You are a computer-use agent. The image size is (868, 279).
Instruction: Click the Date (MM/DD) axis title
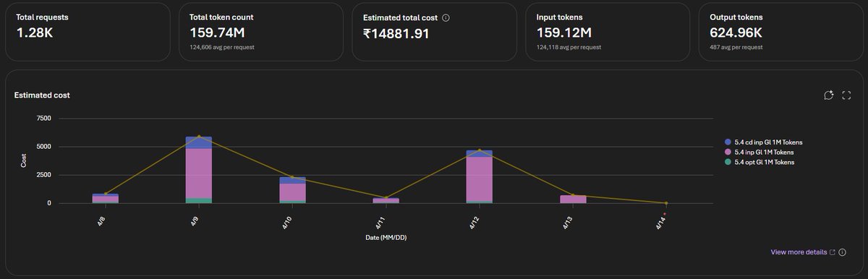click(386, 238)
